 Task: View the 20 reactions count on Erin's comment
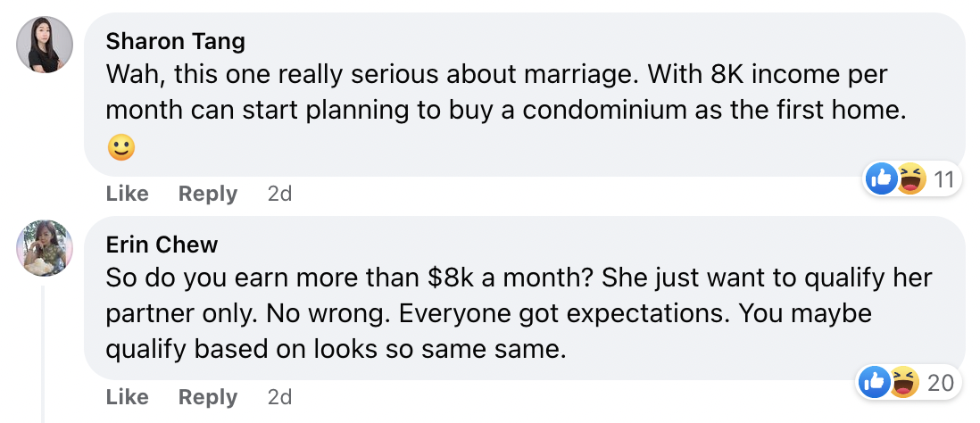(941, 384)
